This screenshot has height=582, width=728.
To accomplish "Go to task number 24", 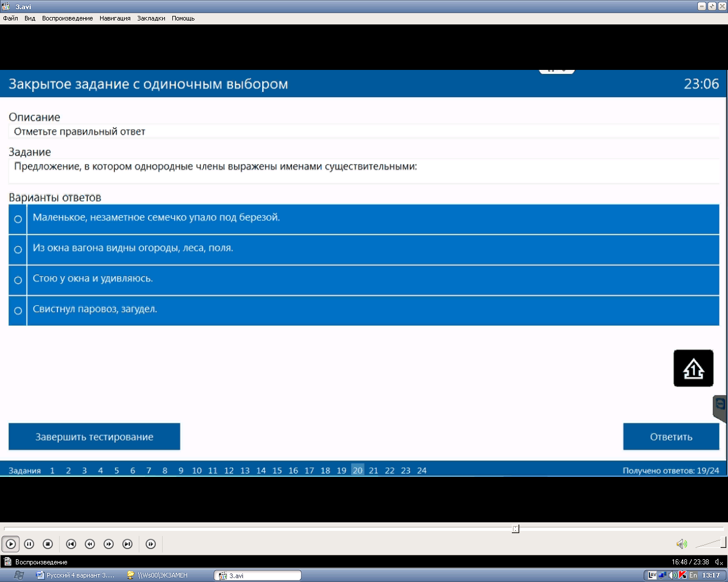I will pyautogui.click(x=422, y=471).
